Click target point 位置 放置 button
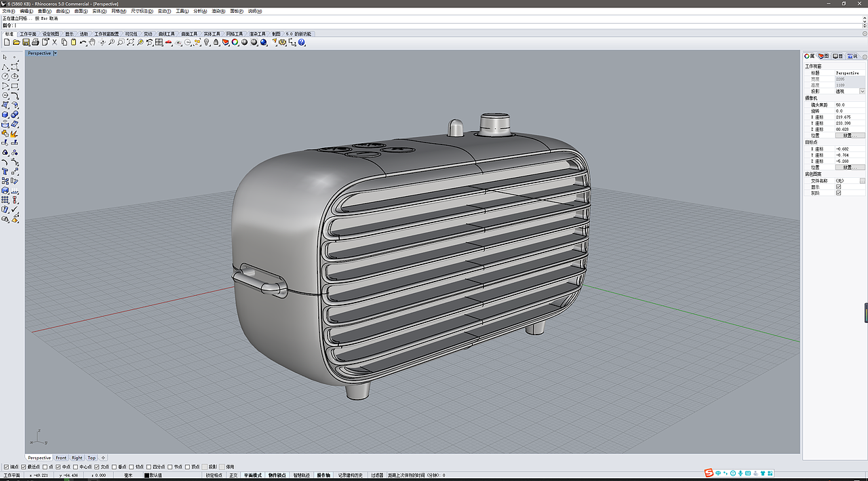 point(850,167)
